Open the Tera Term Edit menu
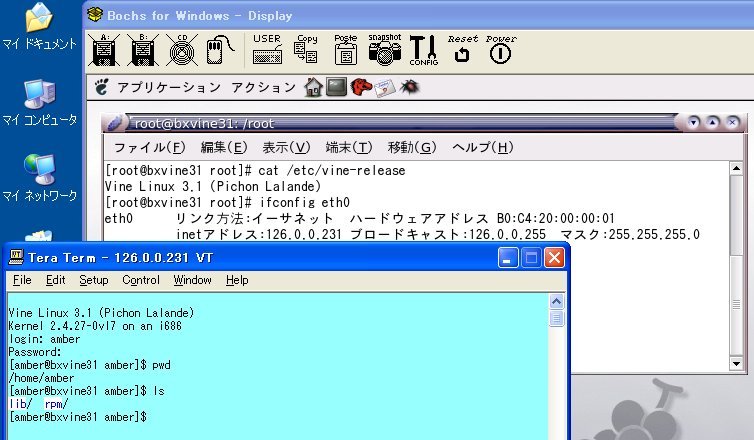 pyautogui.click(x=55, y=280)
